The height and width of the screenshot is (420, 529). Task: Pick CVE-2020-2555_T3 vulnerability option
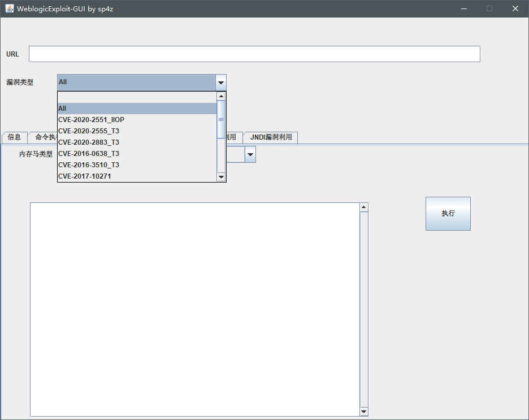[x=137, y=131]
